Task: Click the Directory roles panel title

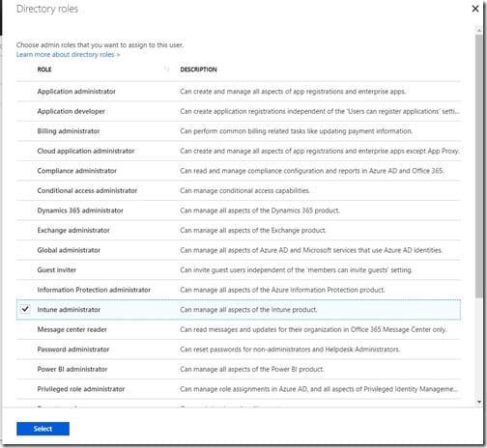Action: 47,9
